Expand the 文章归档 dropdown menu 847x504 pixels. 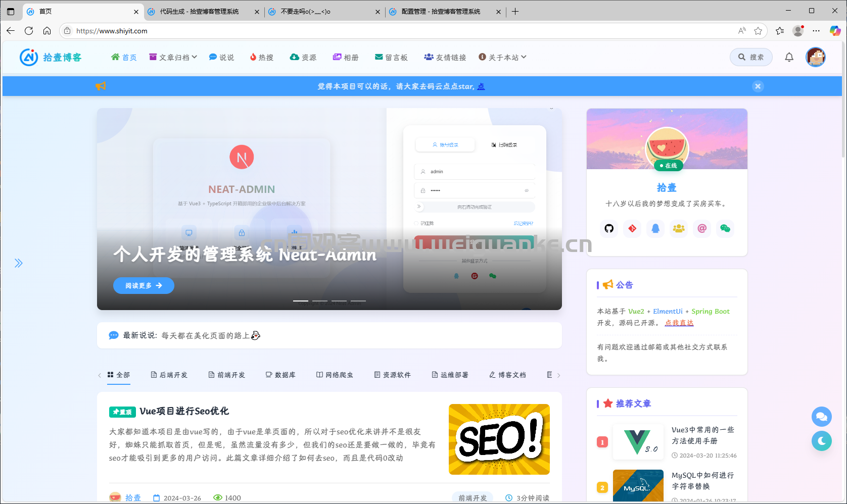[173, 57]
